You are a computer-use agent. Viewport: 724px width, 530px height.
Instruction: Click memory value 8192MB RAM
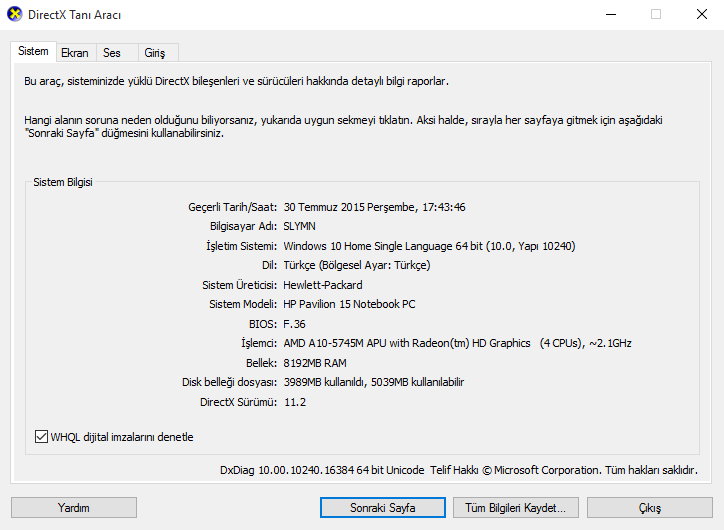pyautogui.click(x=315, y=363)
